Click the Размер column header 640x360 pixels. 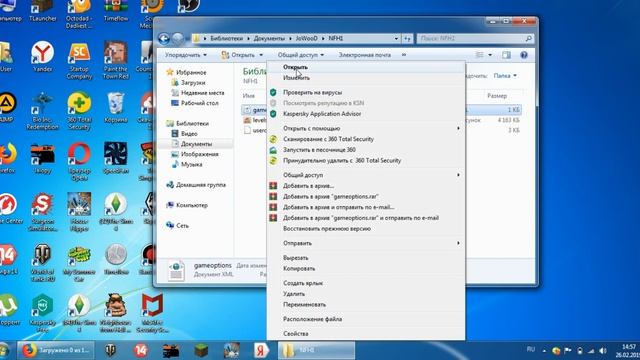coord(497,96)
